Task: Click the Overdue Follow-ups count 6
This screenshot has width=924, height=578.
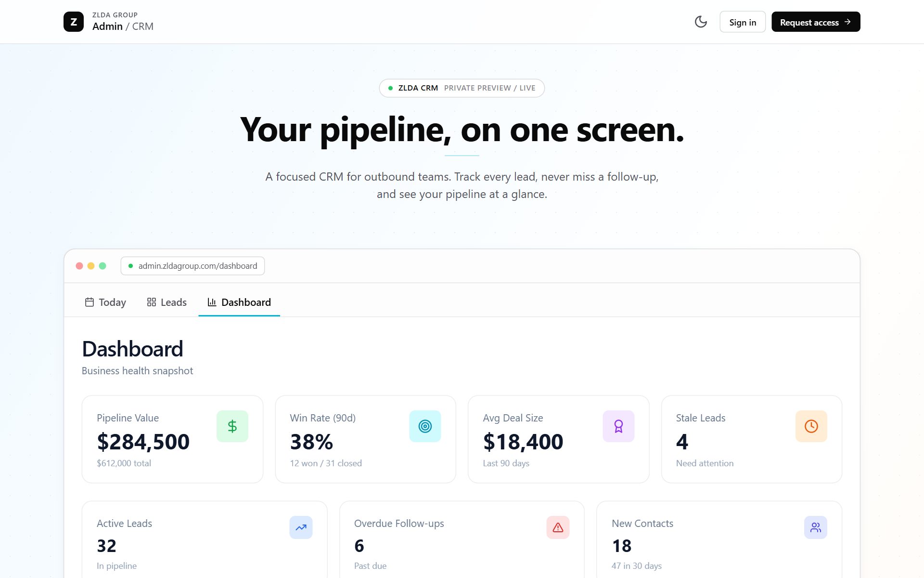Action: pos(359,546)
